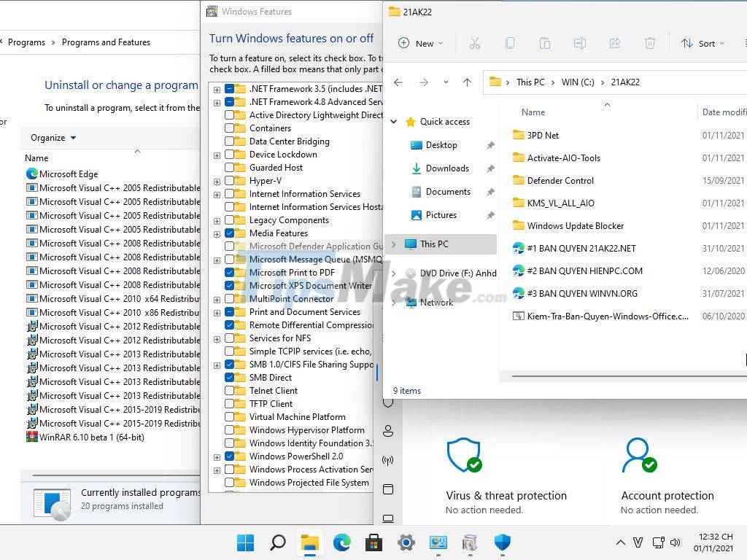Open the New menu in File Explorer
The width and height of the screenshot is (747, 560).
click(x=420, y=43)
